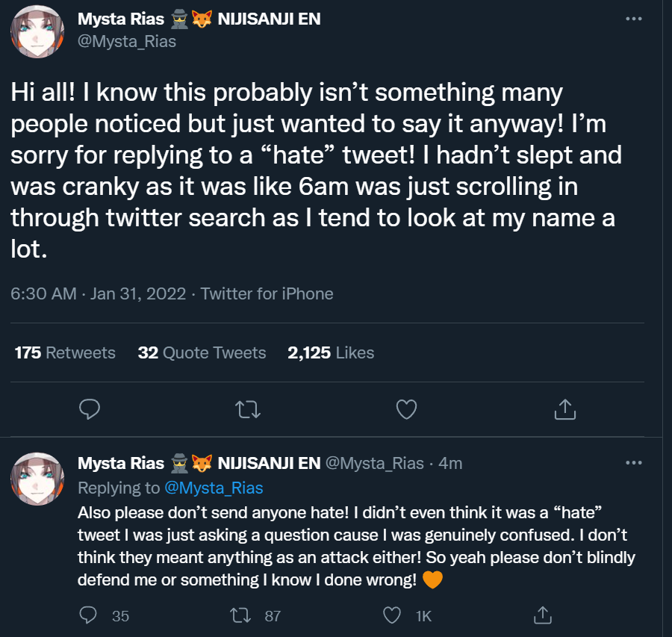Click reply icon on main tweet

(90, 409)
